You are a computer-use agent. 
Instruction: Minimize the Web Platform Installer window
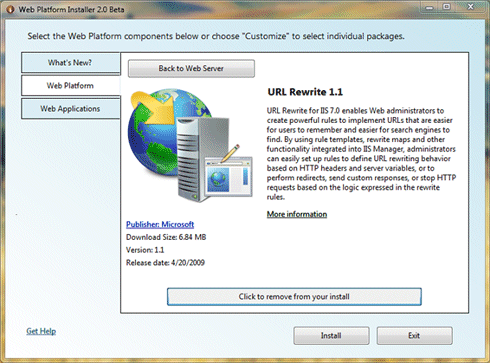tap(430, 7)
